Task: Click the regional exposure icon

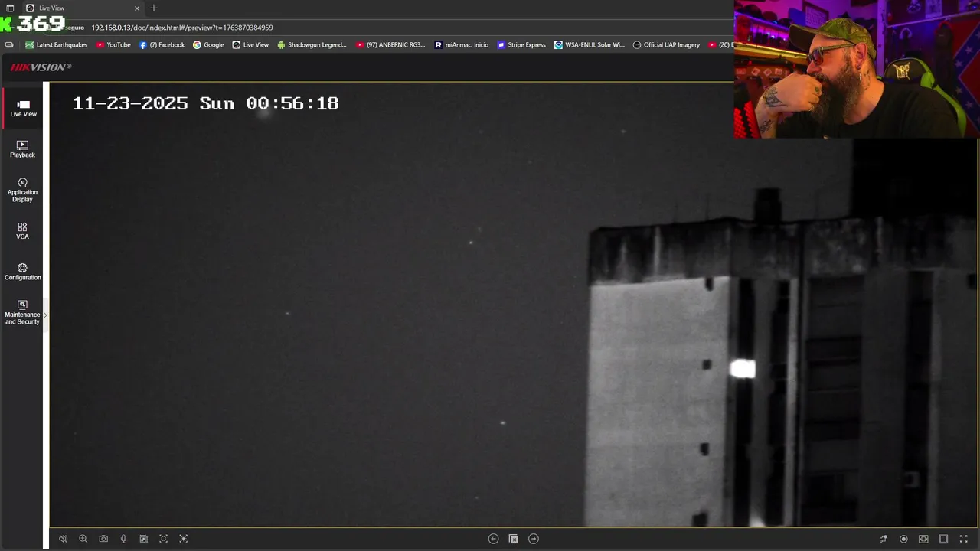Action: click(183, 539)
